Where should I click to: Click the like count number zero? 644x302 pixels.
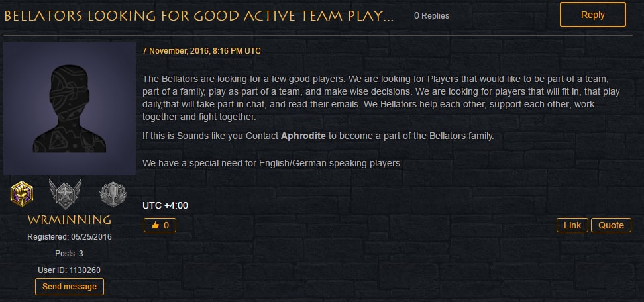(x=166, y=225)
